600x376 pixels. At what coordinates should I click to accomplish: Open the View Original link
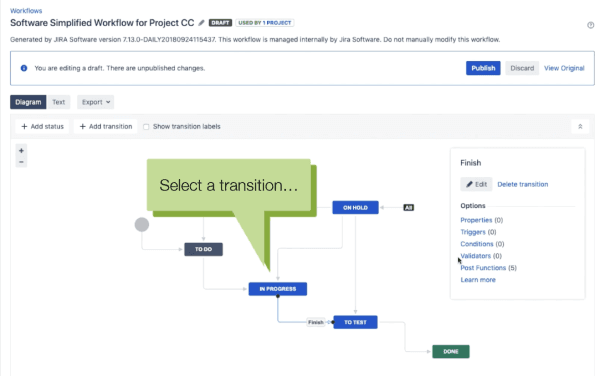pyautogui.click(x=564, y=68)
